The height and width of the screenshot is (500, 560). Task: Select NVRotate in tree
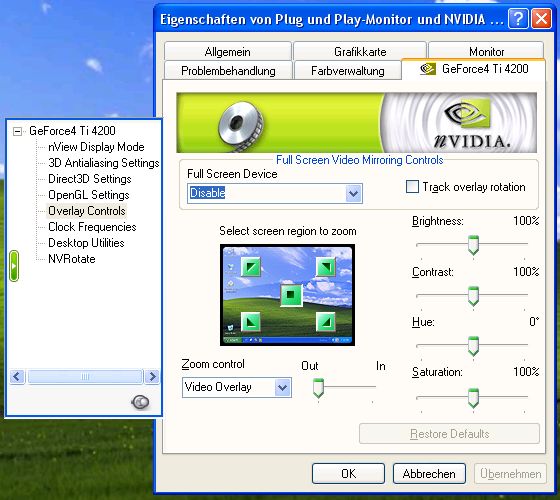pyautogui.click(x=72, y=259)
